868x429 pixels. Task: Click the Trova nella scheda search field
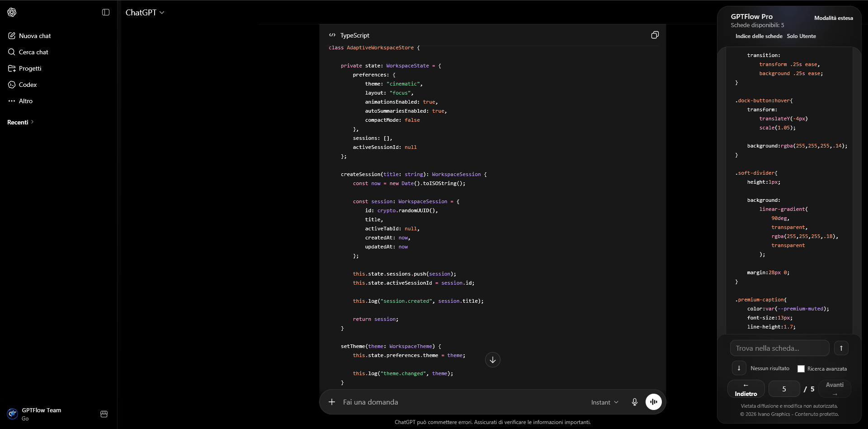point(780,348)
